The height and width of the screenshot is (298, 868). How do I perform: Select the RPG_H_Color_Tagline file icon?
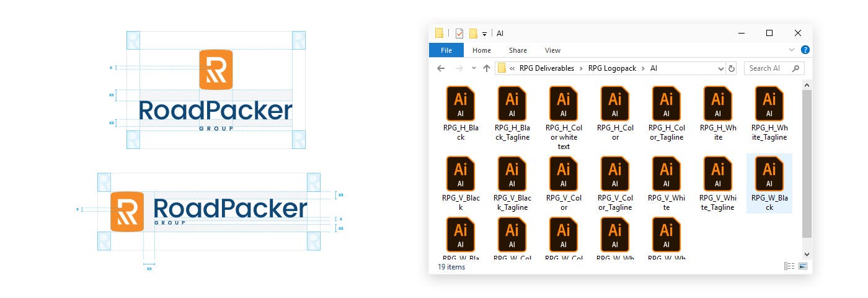[x=666, y=103]
